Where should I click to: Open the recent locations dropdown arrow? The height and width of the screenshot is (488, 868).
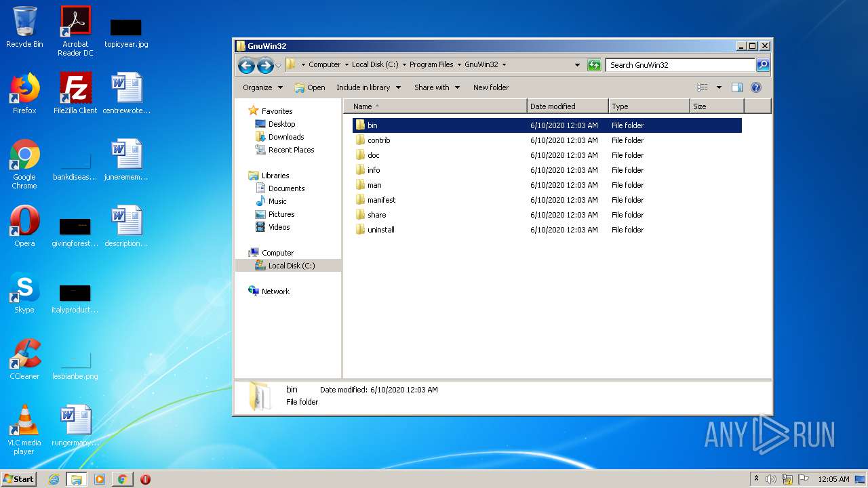278,66
